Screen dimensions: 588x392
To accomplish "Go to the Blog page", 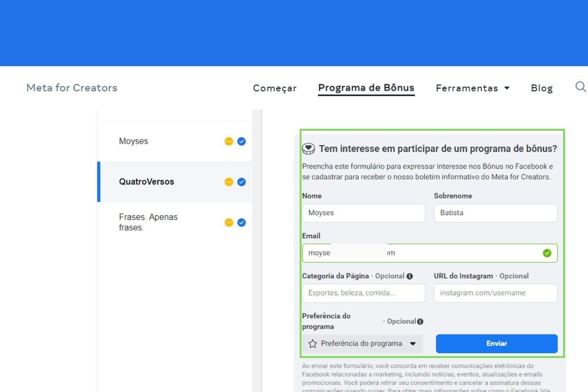I will [x=542, y=88].
